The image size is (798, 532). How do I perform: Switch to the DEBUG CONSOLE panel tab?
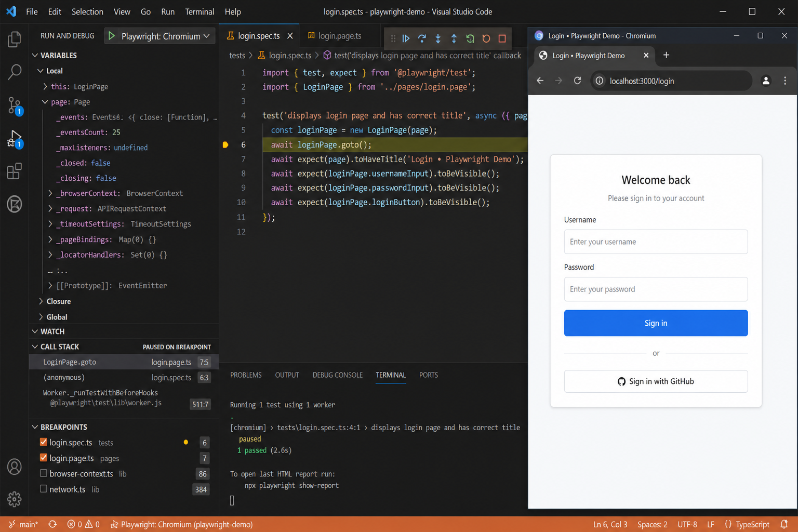click(338, 375)
